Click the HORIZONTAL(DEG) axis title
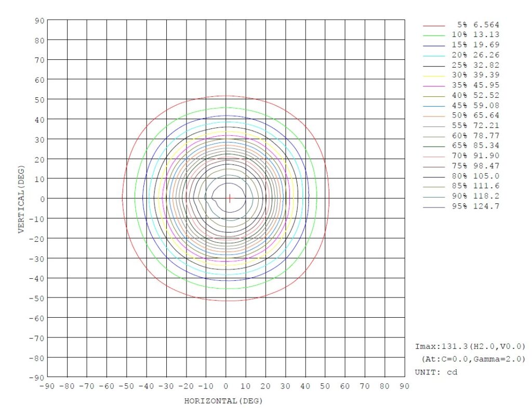This screenshot has width=532, height=415. click(223, 401)
